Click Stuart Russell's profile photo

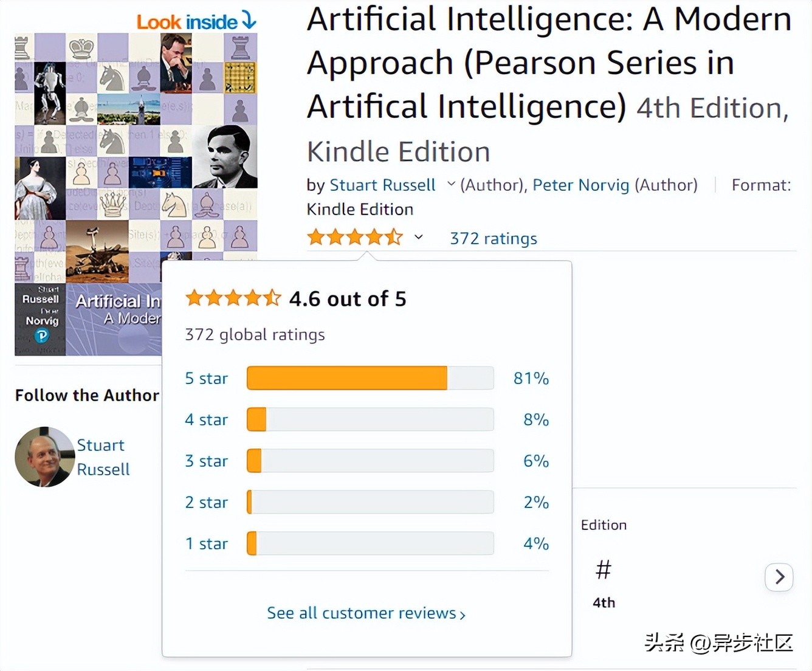tap(44, 456)
